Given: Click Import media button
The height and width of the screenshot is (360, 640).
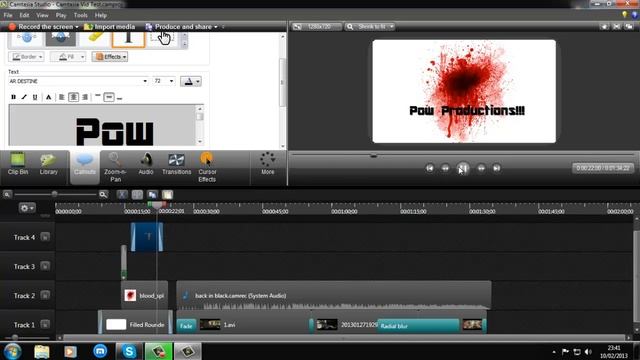Looking at the screenshot, I should point(109,27).
